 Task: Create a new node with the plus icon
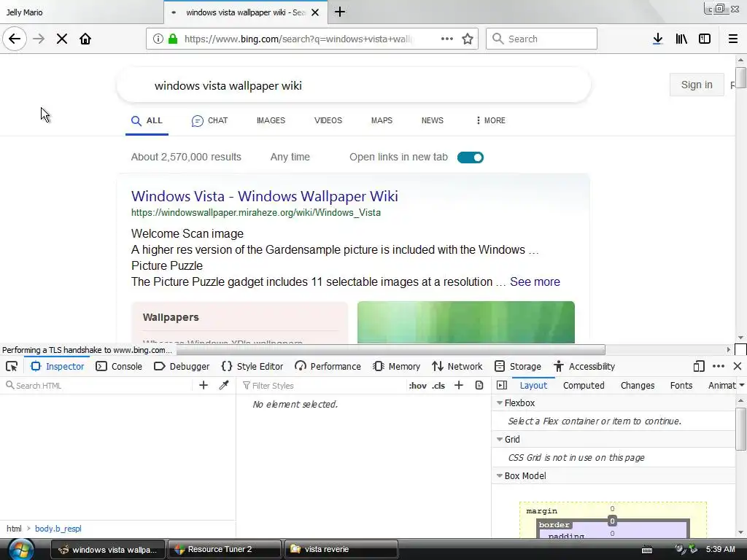(x=204, y=385)
